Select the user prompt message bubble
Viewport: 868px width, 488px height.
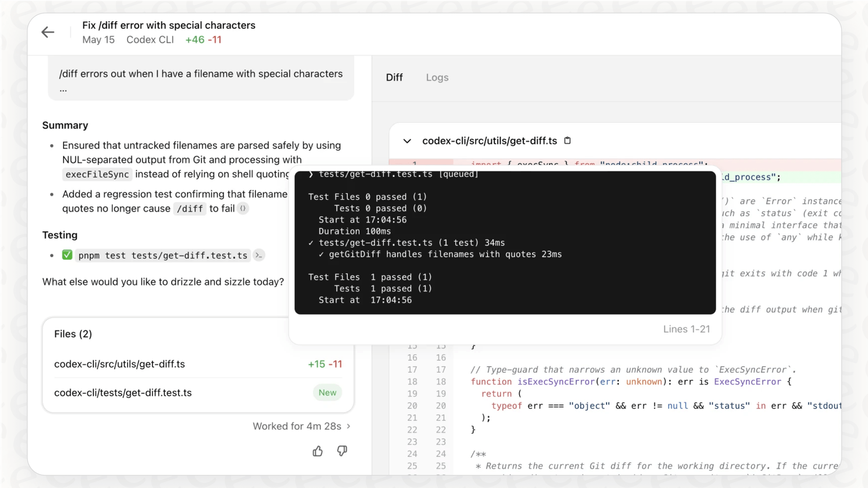coord(202,78)
